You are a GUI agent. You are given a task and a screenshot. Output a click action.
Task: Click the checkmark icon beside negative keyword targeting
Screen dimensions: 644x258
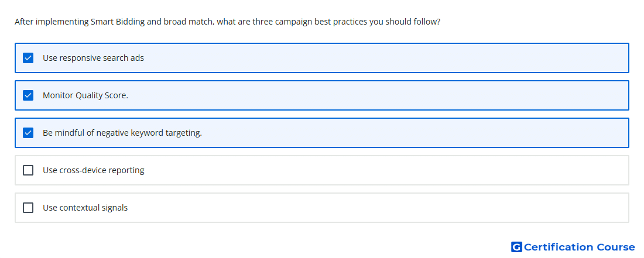point(28,133)
